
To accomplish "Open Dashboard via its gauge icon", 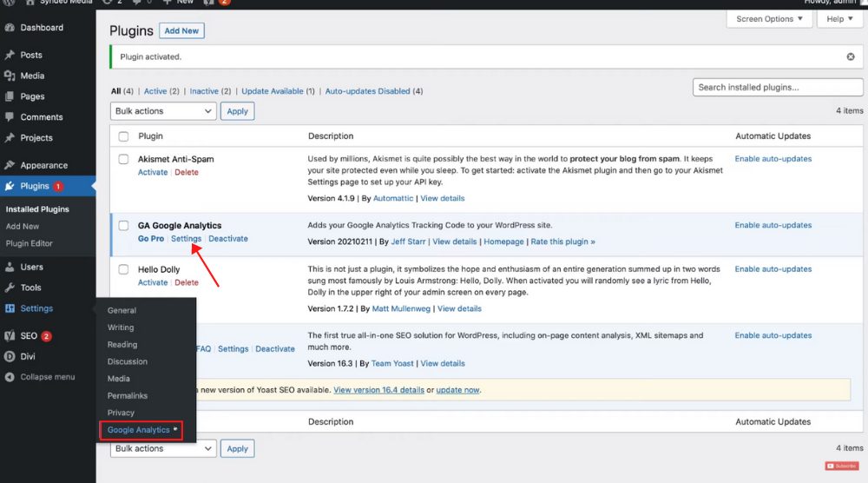I will click(x=10, y=27).
